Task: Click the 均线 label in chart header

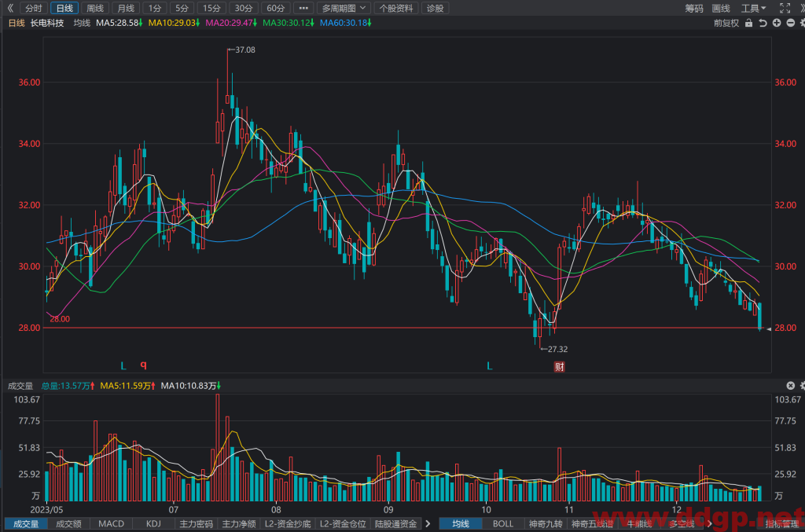Action: [82, 23]
